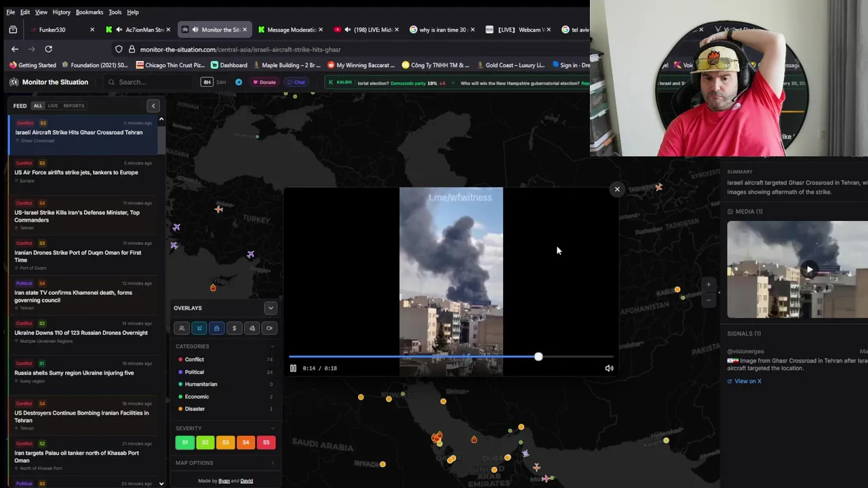Open the Firefox tab overview icon
The height and width of the screenshot is (488, 868).
click(x=13, y=30)
